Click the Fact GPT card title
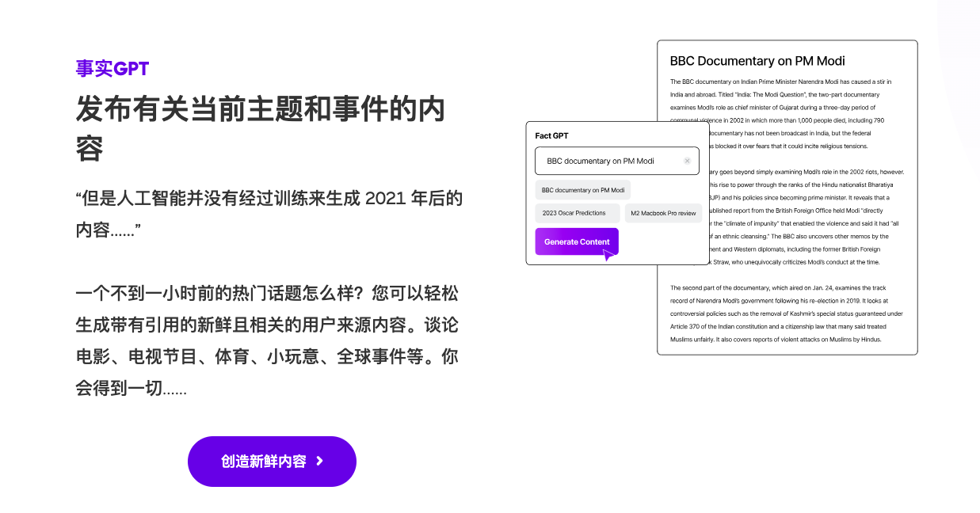Image resolution: width=980 pixels, height=513 pixels. [551, 136]
